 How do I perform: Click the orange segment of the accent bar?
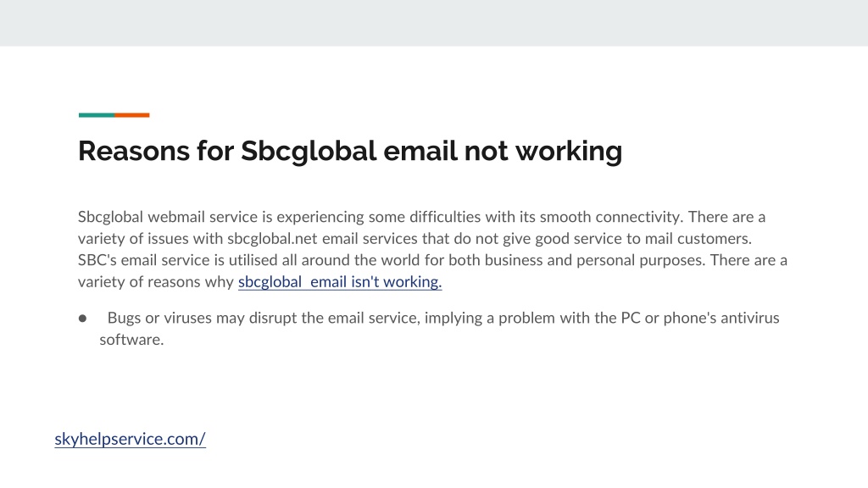[132, 115]
